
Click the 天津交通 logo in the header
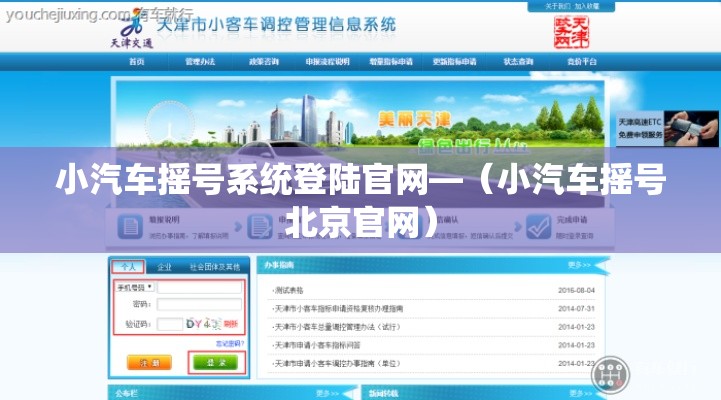[132, 30]
